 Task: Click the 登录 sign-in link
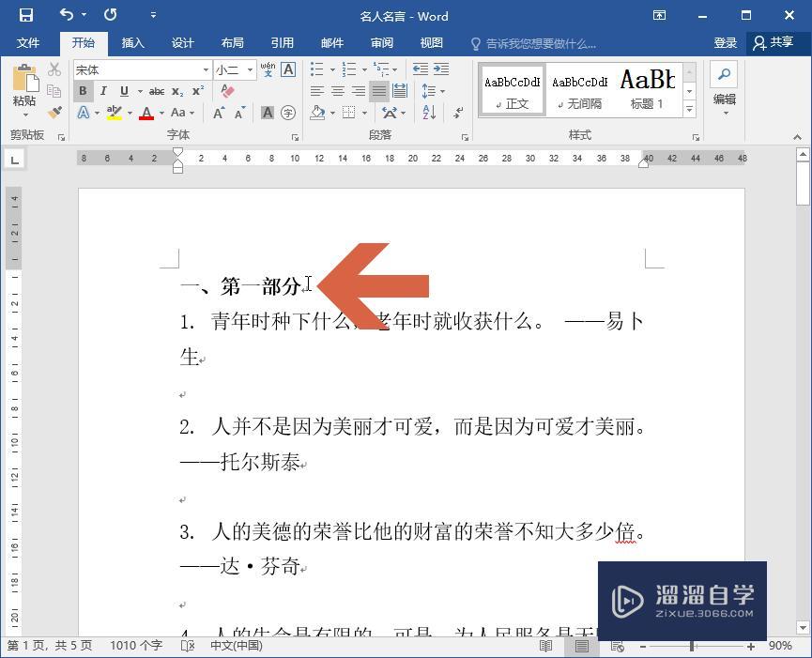tap(725, 43)
